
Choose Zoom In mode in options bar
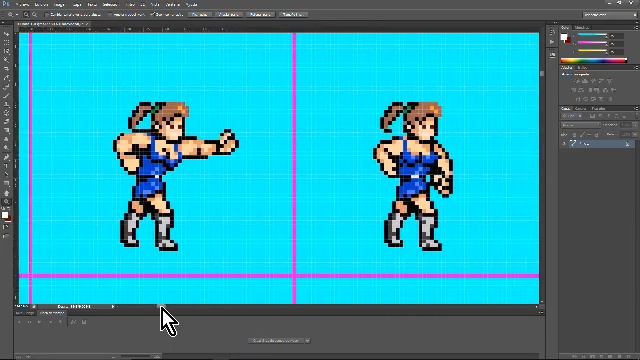coord(27,15)
